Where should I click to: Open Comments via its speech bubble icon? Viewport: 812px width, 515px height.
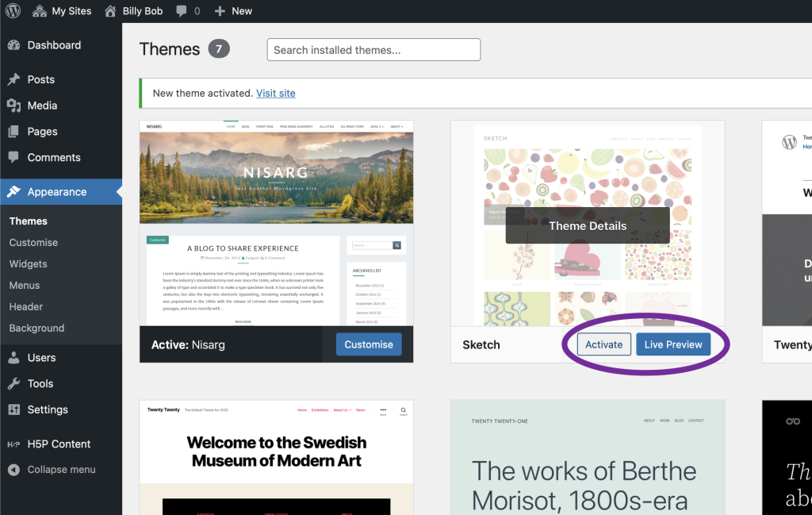click(x=14, y=157)
